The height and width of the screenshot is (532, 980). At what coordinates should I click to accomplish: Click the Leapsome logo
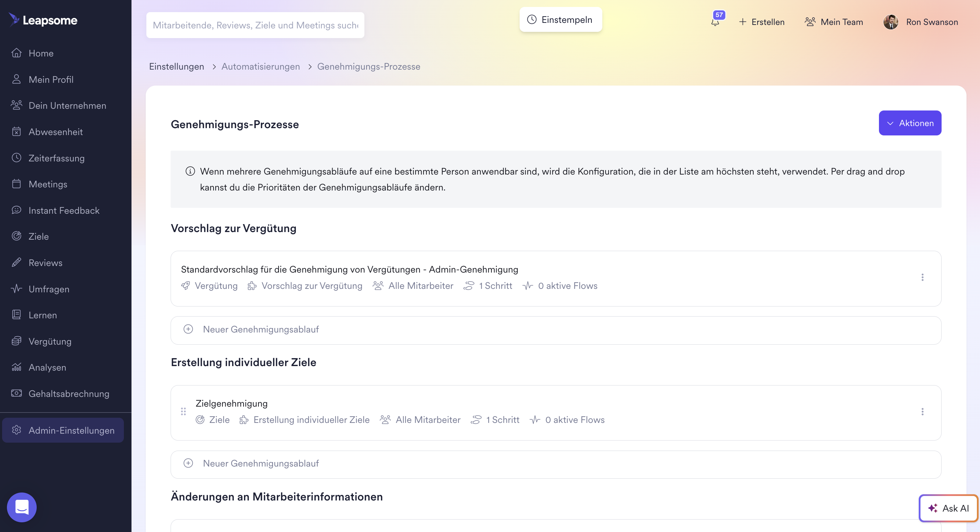[x=43, y=20]
